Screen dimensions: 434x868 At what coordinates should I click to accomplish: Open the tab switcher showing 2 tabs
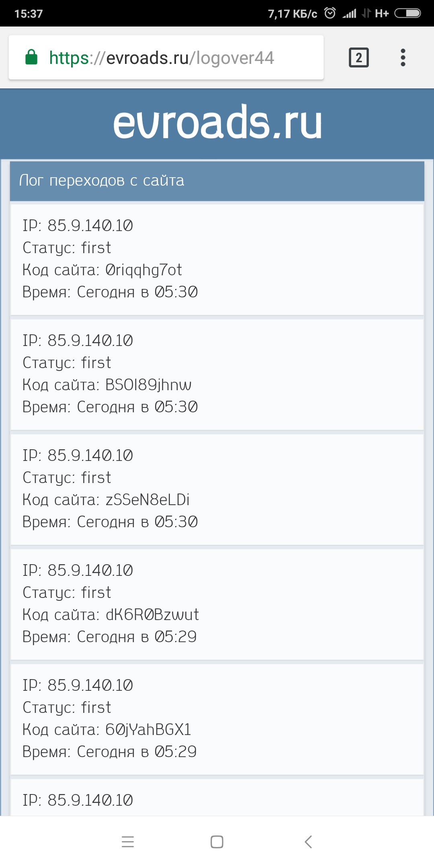[358, 57]
